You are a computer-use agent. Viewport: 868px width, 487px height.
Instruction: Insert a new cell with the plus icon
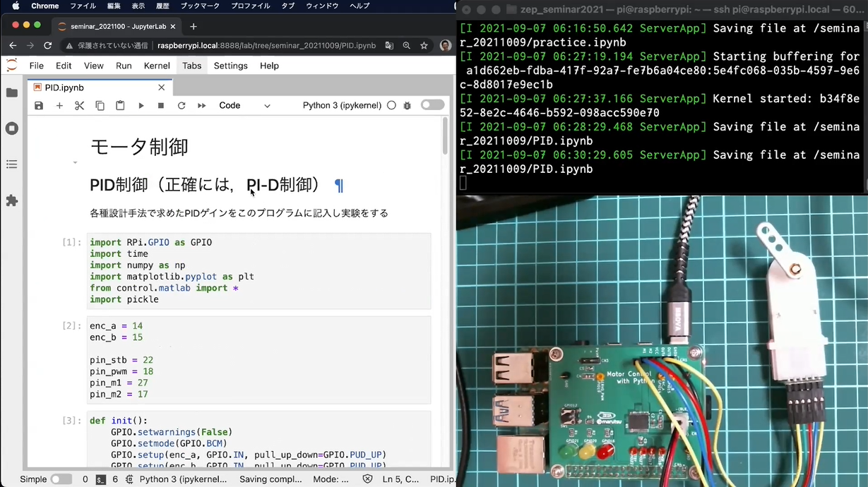tap(59, 106)
